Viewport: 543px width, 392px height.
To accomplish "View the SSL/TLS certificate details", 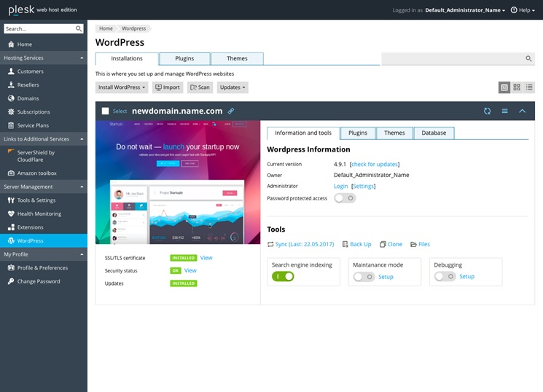I will click(206, 258).
